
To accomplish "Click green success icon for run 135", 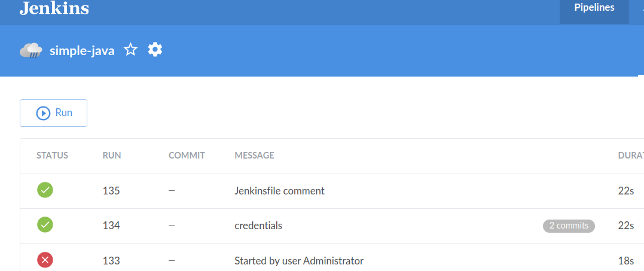I will 45,190.
